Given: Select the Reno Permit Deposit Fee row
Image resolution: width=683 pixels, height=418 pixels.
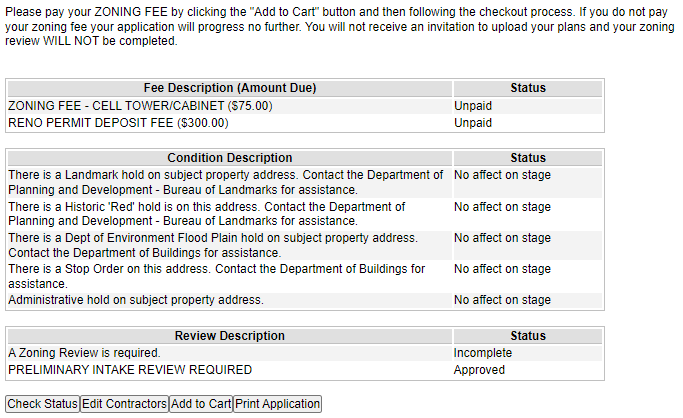Looking at the screenshot, I should [x=305, y=123].
